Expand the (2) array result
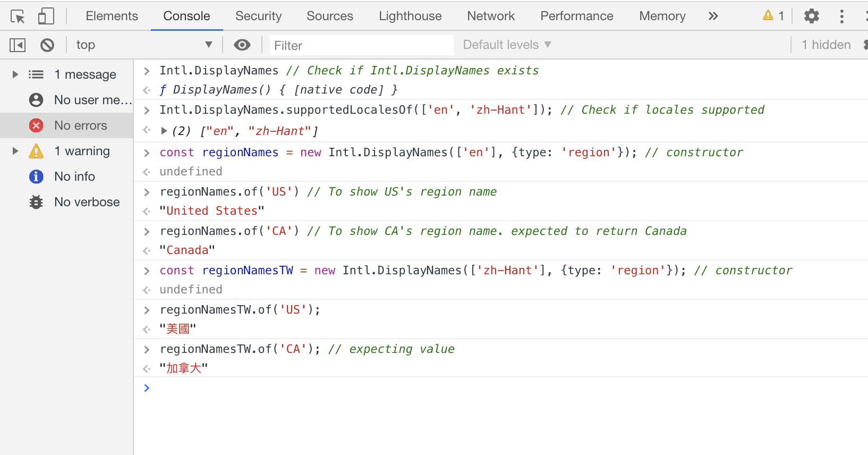 (x=164, y=131)
